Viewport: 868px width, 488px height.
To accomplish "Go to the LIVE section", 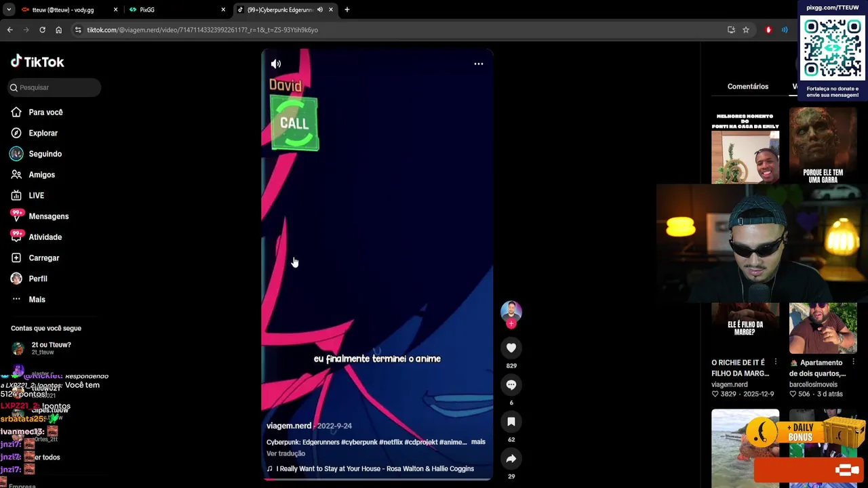I will pos(36,196).
